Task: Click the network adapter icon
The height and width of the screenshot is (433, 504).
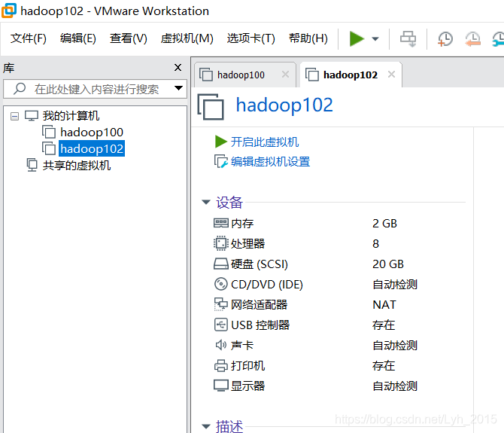Action: point(221,304)
